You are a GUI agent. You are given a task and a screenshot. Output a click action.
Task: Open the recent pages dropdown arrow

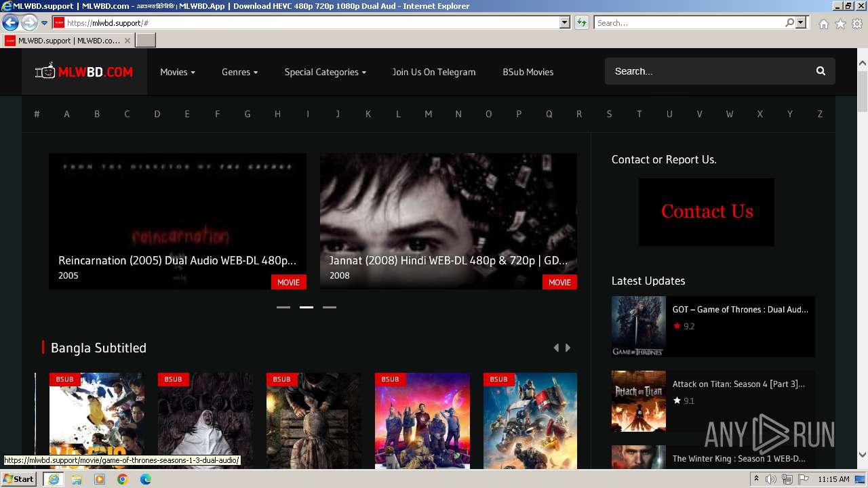44,23
